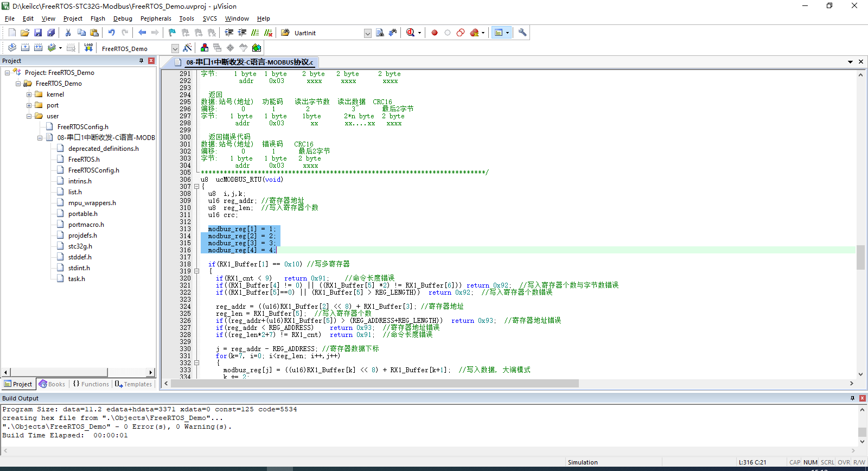Switch to the Books tab

pyautogui.click(x=52, y=384)
